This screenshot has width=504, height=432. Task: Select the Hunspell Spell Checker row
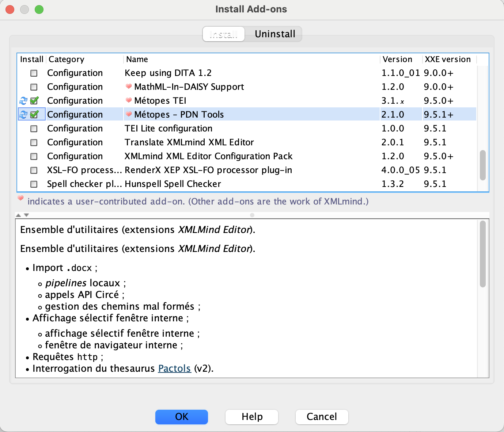point(247,184)
